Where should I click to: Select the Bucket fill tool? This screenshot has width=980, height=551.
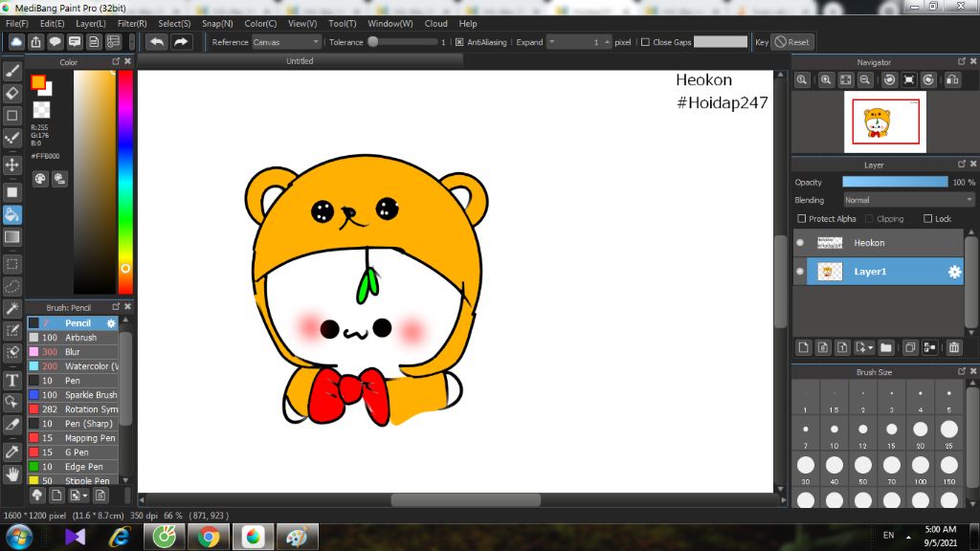coord(12,213)
